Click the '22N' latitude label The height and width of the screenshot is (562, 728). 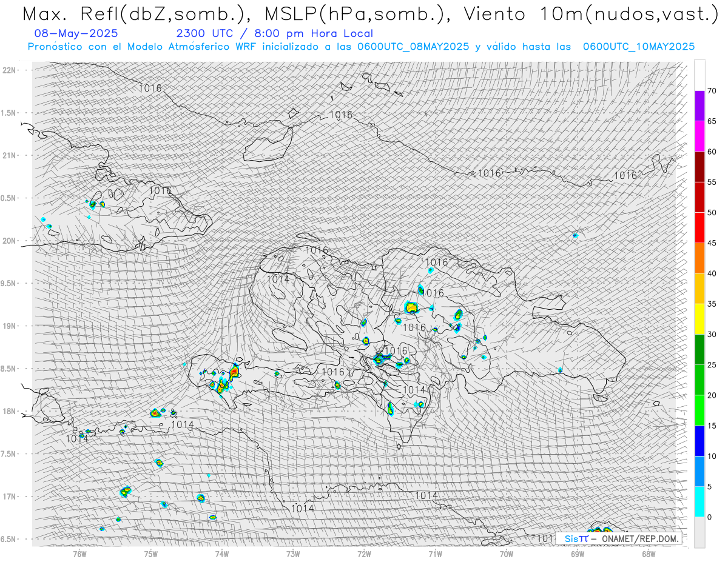tap(9, 70)
